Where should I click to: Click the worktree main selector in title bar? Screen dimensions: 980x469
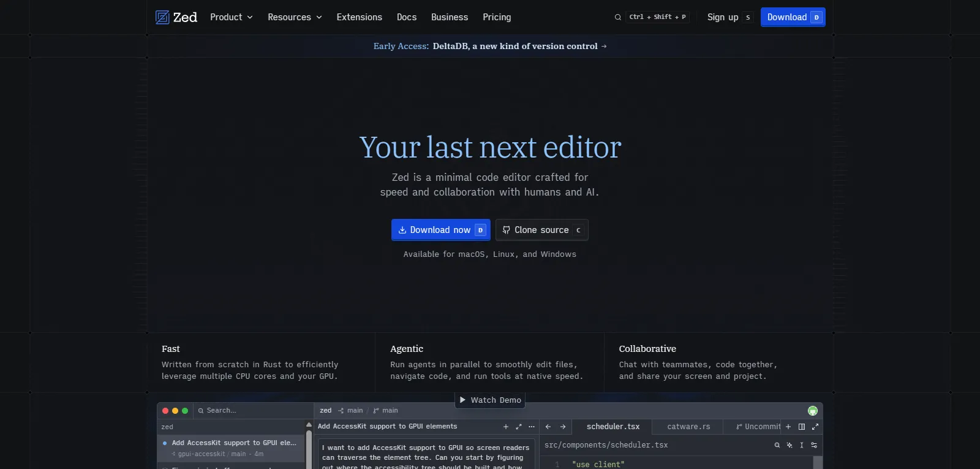pos(350,411)
